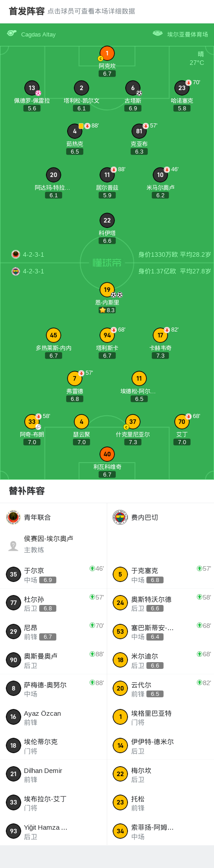The width and height of the screenshot is (214, 868).
Task: View 云代尔 number 20 substitute details
Action: tap(161, 688)
